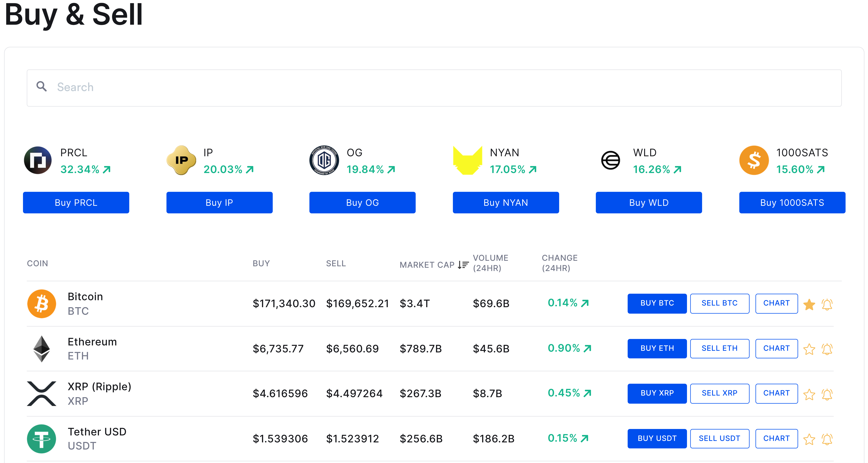Select the PRCL token icon

tap(37, 161)
